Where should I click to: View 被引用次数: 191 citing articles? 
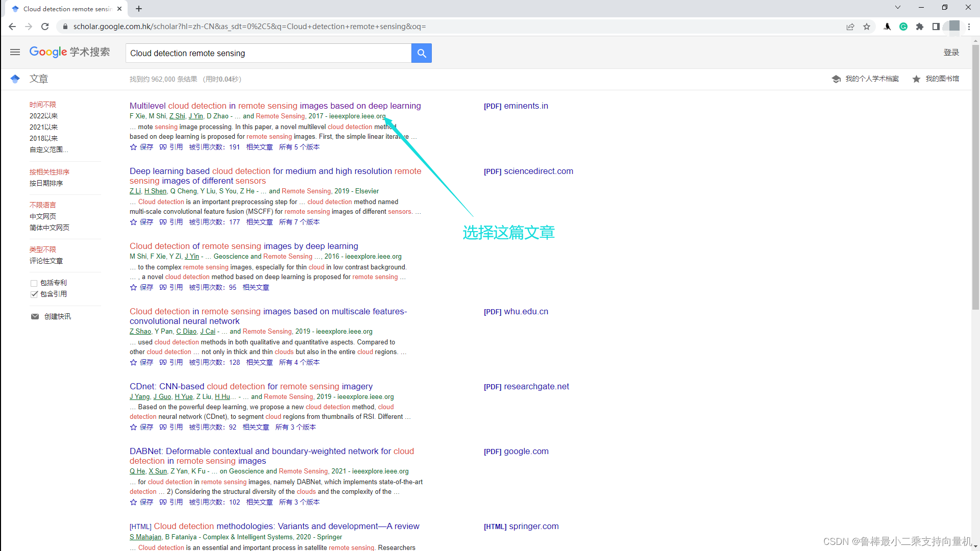[x=214, y=147]
